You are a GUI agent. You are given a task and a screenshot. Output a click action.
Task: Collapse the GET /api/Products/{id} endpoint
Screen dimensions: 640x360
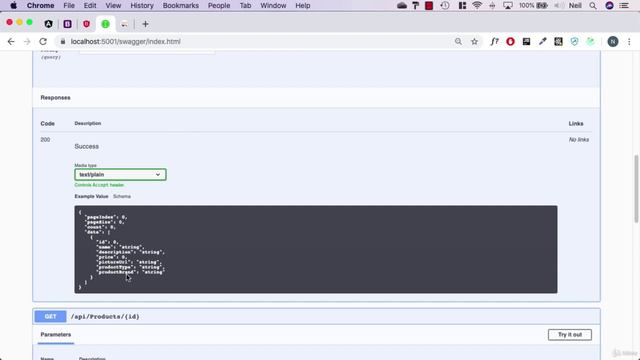coord(316,317)
